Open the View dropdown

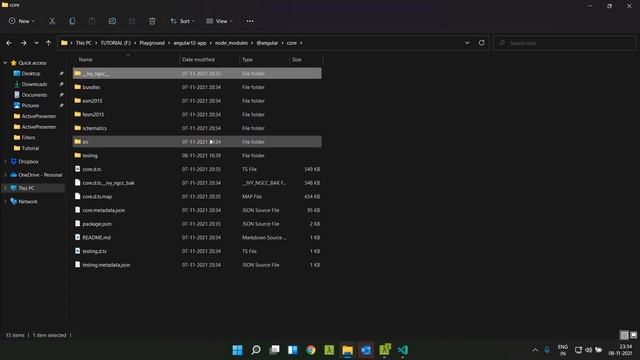(219, 21)
